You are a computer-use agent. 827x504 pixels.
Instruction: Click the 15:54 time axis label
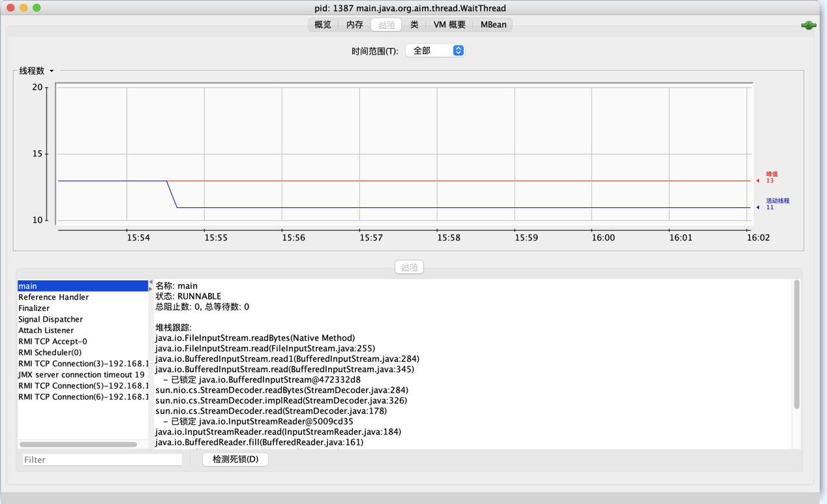coord(138,238)
